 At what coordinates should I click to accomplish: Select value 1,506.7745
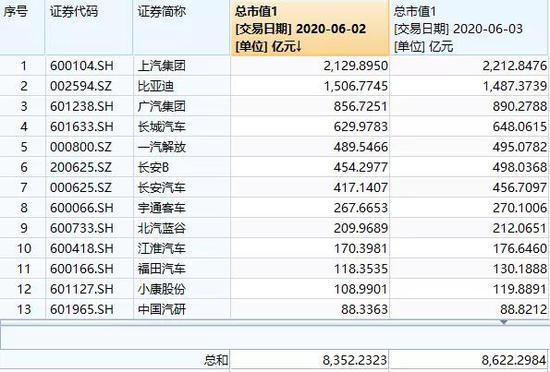click(355, 86)
